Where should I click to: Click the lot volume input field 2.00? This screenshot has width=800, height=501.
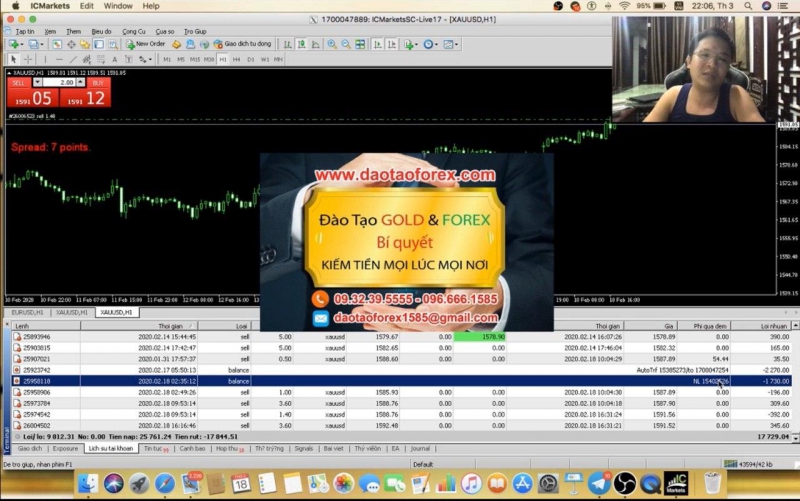[59, 82]
